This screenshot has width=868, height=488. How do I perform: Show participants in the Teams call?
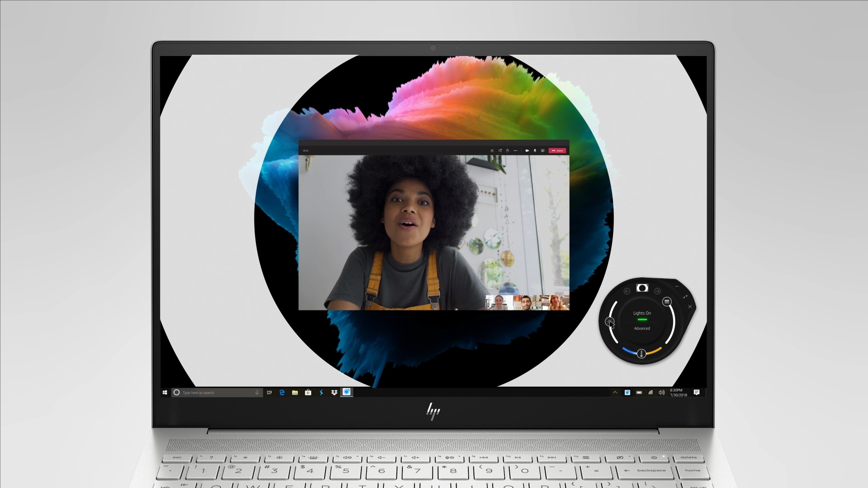click(492, 150)
